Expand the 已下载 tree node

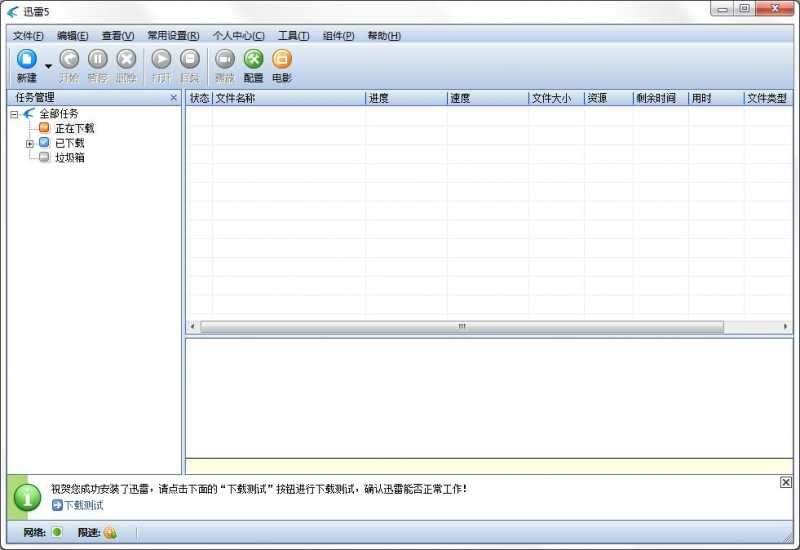pos(30,143)
